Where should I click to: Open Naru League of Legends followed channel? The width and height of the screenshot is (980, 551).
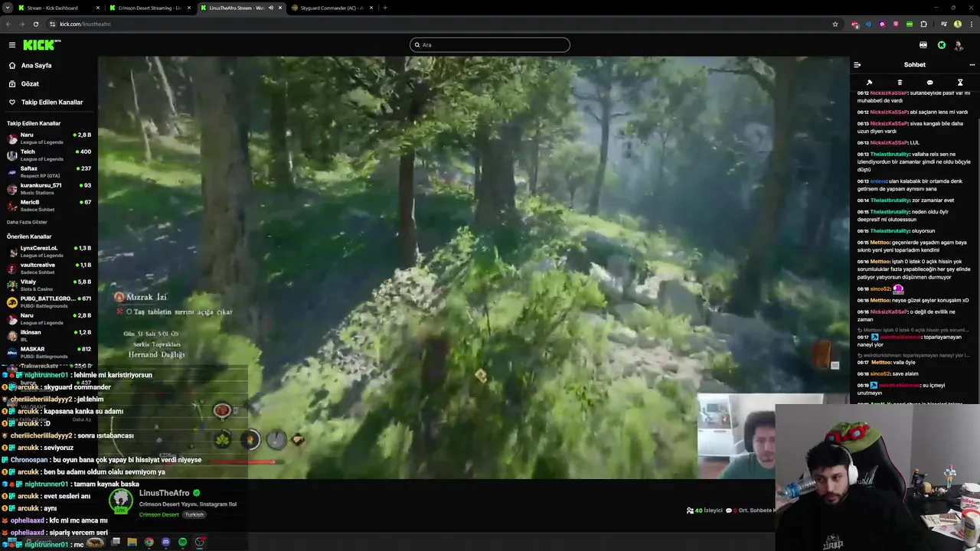49,139
